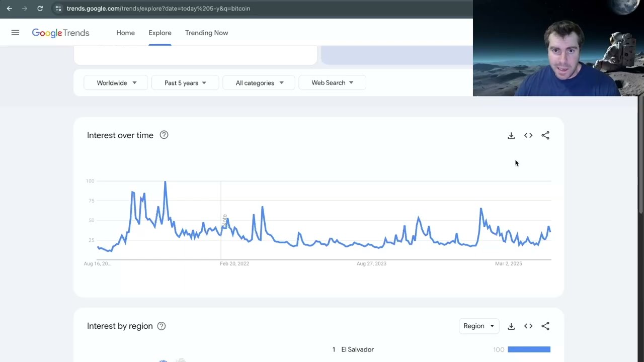This screenshot has height=362, width=644.
Task: Click the Feb 20, 2022 axis label
Action: coord(234,263)
